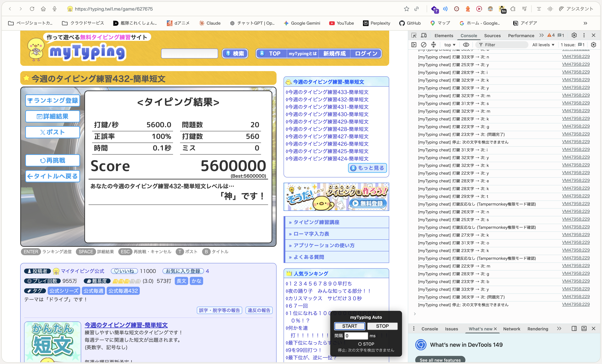Viewport: 602px width, 364px height.
Task: Open Issues drawer tab
Action: (x=451, y=329)
